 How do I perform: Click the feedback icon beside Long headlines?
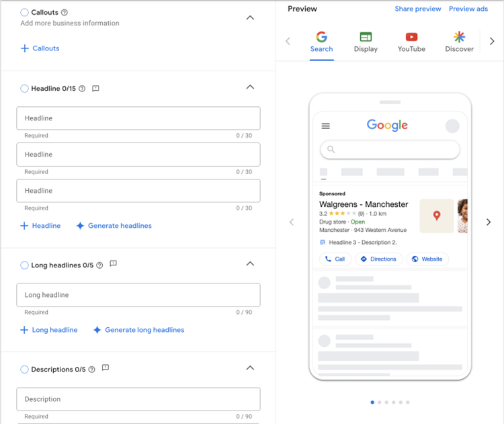tap(113, 265)
